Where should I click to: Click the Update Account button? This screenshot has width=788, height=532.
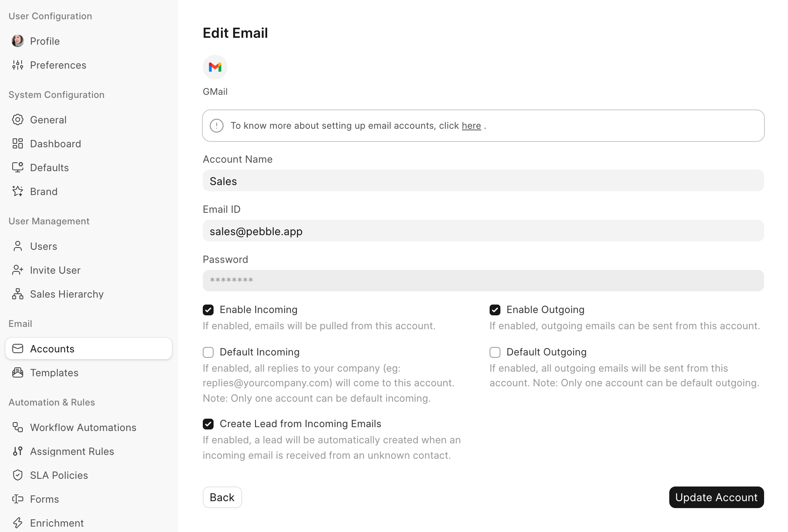coord(716,497)
